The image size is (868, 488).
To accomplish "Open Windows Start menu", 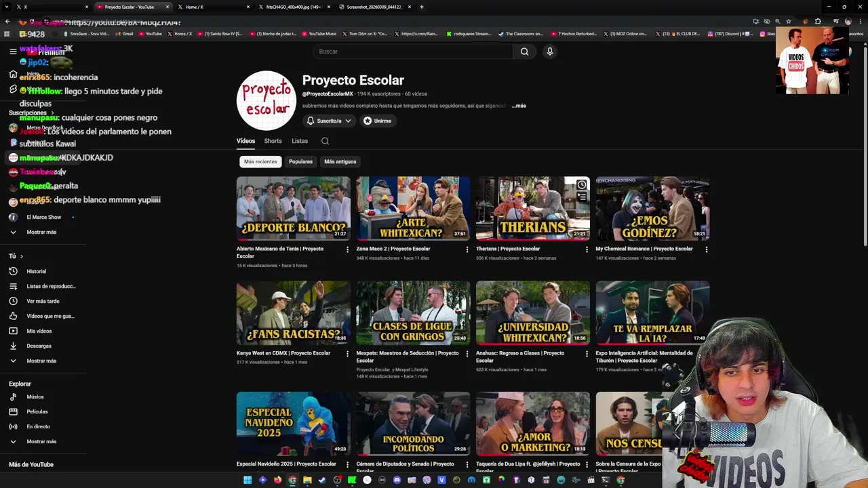I will 248,480.
